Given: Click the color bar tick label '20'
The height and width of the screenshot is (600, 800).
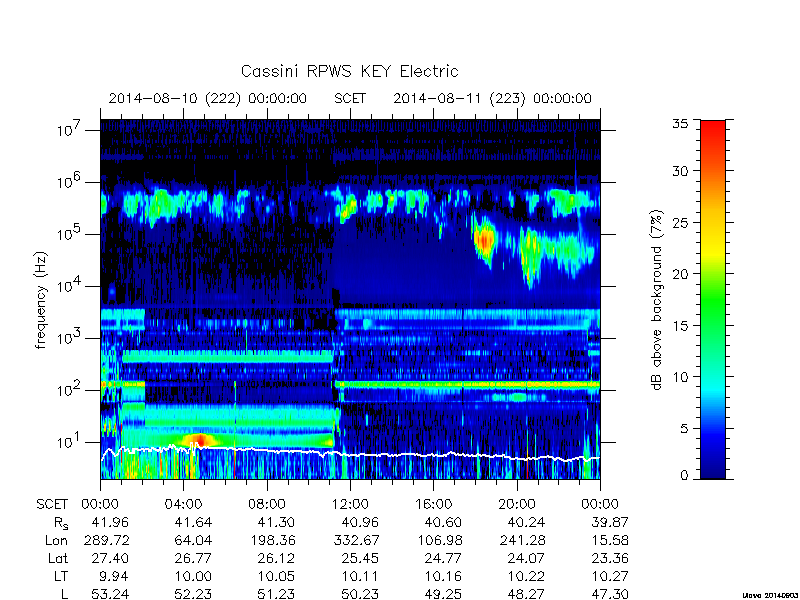Looking at the screenshot, I should (x=680, y=274).
